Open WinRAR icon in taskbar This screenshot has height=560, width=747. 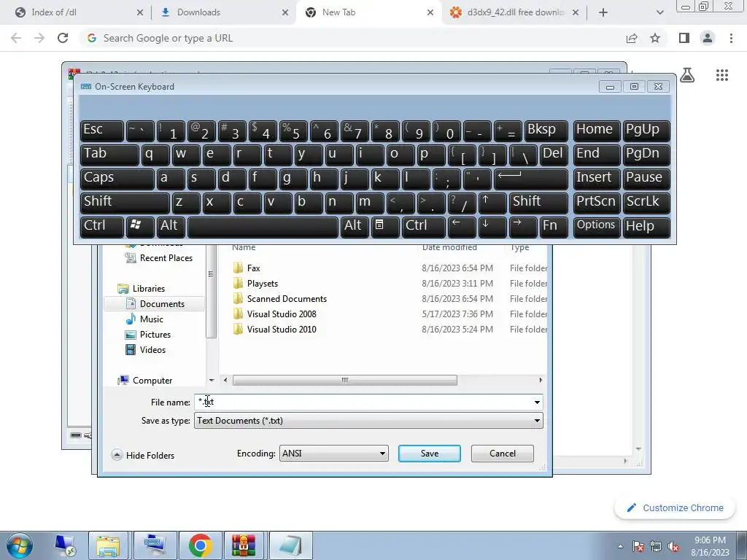coord(244,545)
